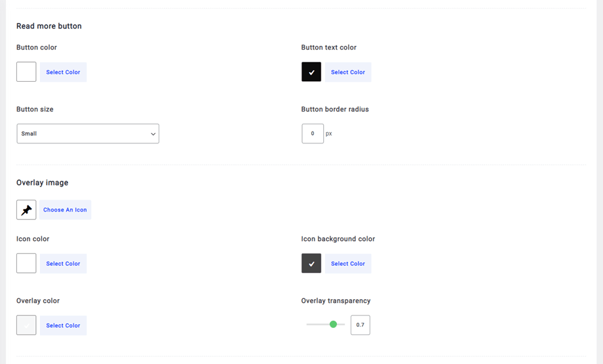The height and width of the screenshot is (364, 603).
Task: Click the light gray Overlay color swatch
Action: tap(26, 325)
